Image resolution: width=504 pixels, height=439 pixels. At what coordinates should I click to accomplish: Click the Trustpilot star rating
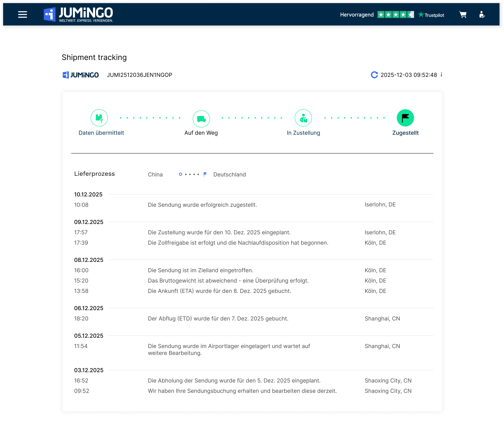(396, 15)
